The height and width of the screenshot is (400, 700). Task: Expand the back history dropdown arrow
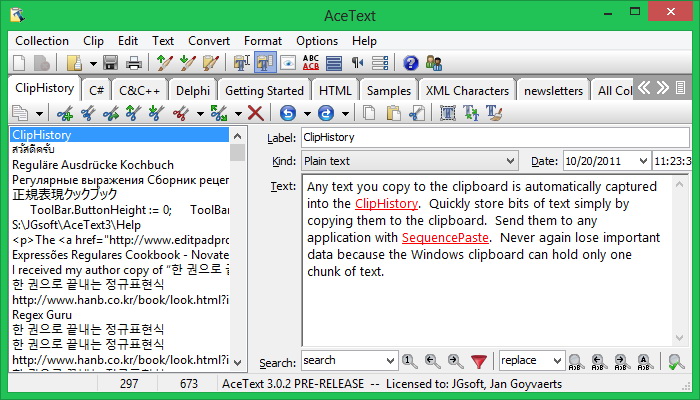[x=307, y=114]
